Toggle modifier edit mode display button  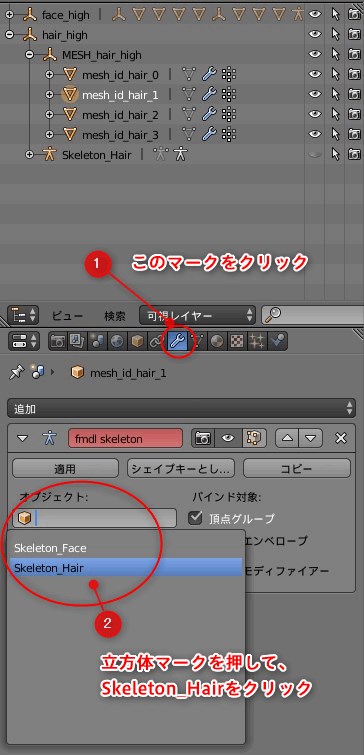(x=254, y=438)
